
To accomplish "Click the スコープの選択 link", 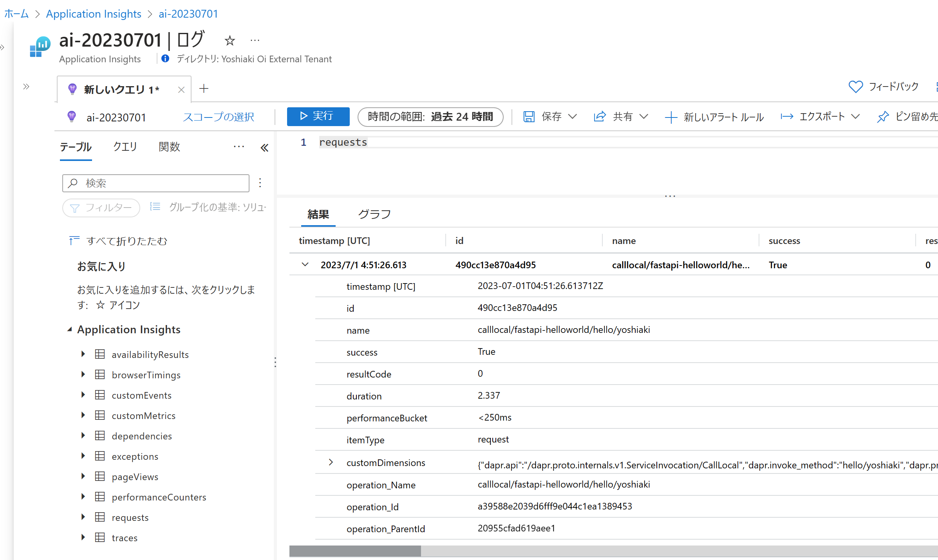I will 218,117.
